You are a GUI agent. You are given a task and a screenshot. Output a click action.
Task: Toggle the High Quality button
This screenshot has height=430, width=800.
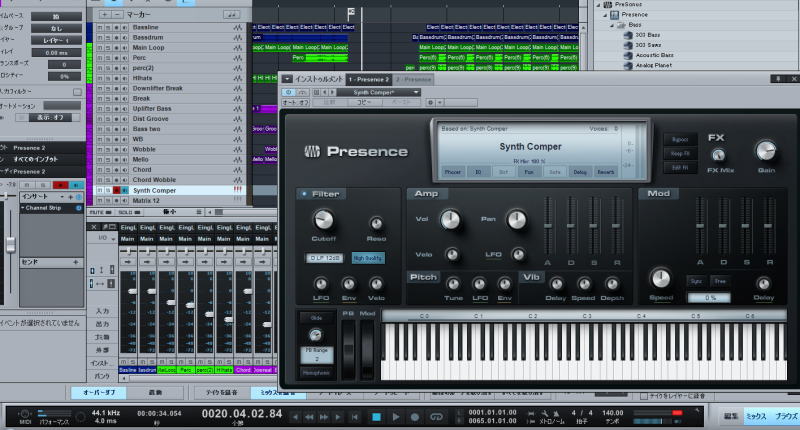(x=368, y=258)
